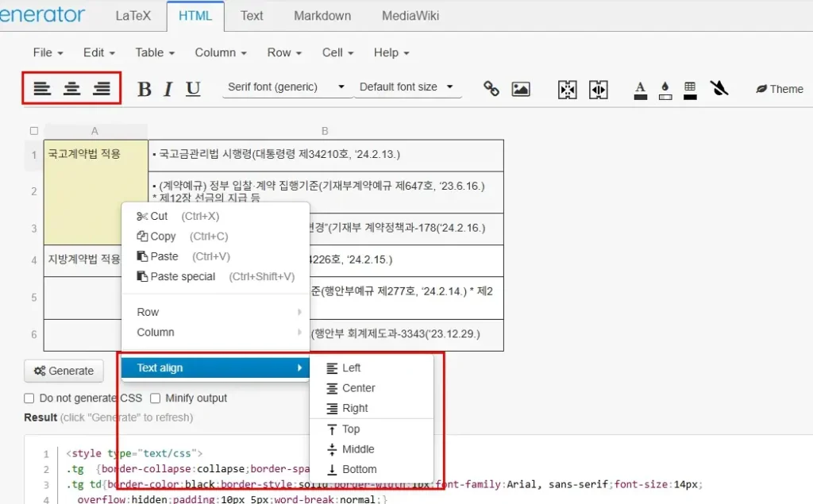Screen dimensions: 813x504
Task: Toggle underline text formatting
Action: click(x=193, y=89)
